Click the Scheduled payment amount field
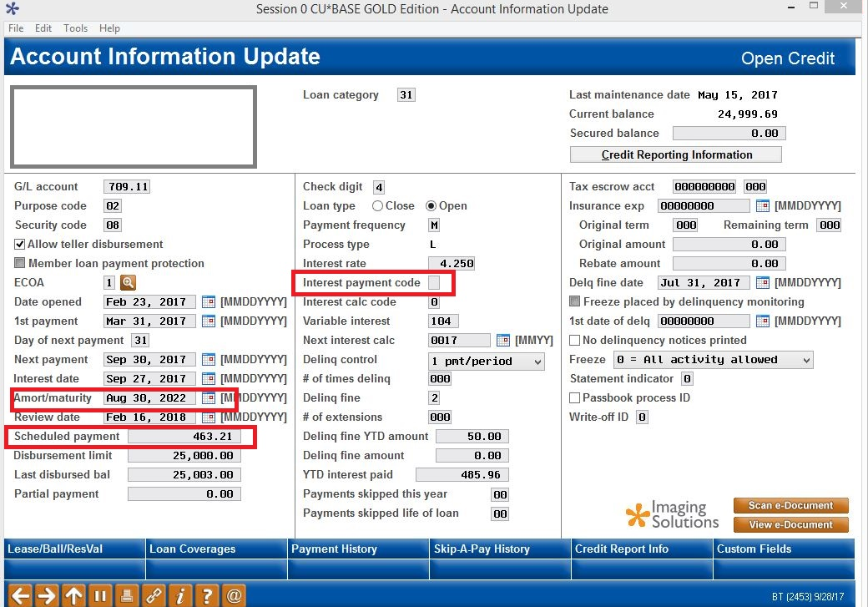The image size is (868, 607). point(184,437)
